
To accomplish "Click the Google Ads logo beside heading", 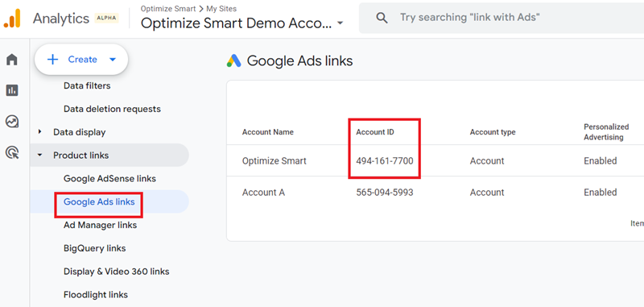I will (233, 60).
